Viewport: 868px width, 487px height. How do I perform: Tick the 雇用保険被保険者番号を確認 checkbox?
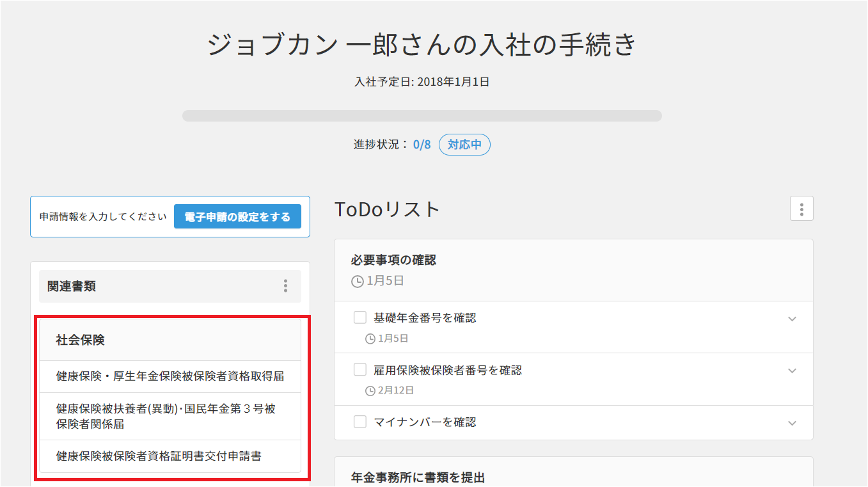[x=360, y=370]
